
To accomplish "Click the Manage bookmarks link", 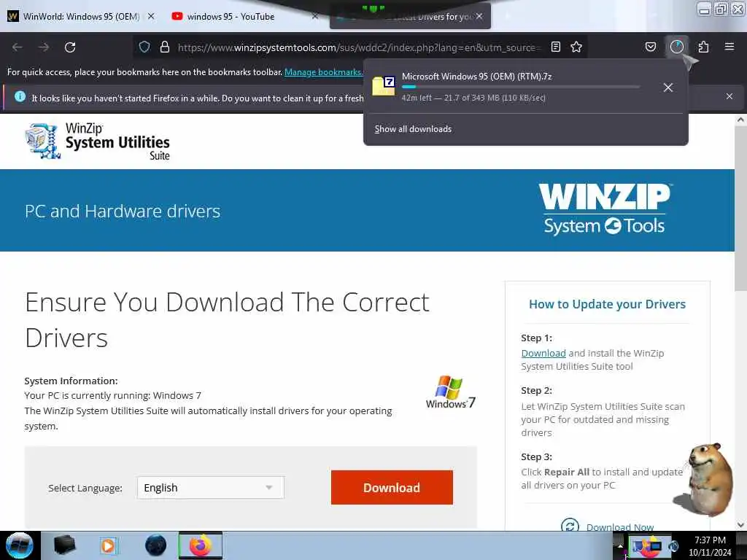I will (x=323, y=72).
